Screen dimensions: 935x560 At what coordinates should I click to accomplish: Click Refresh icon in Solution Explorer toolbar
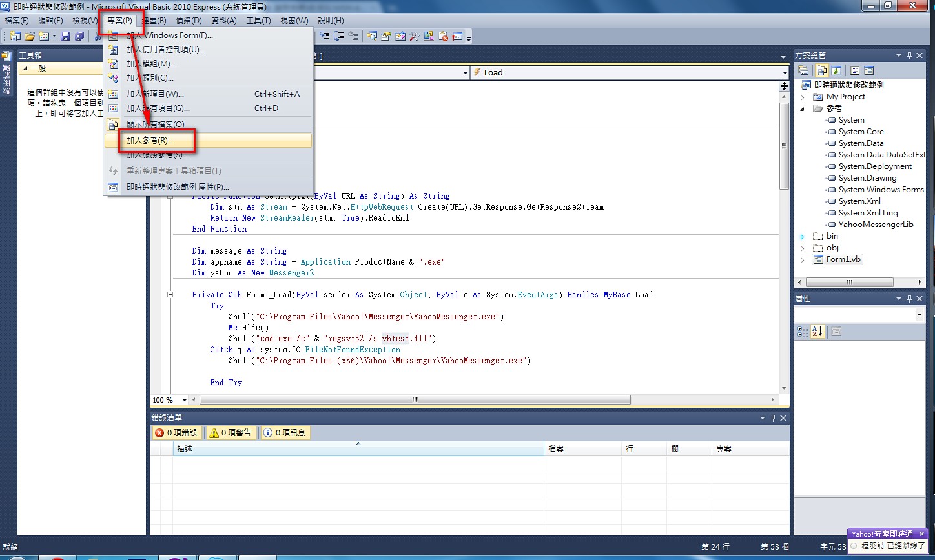tap(836, 70)
